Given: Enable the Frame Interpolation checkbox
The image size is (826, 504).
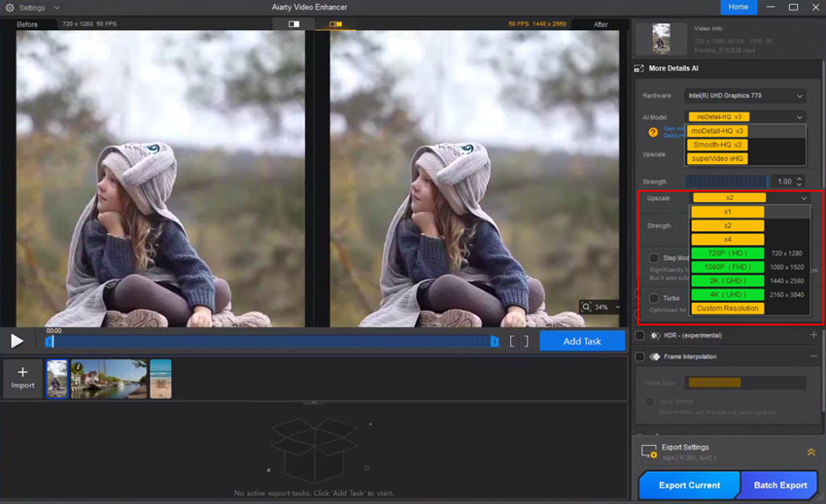Looking at the screenshot, I should [x=639, y=357].
